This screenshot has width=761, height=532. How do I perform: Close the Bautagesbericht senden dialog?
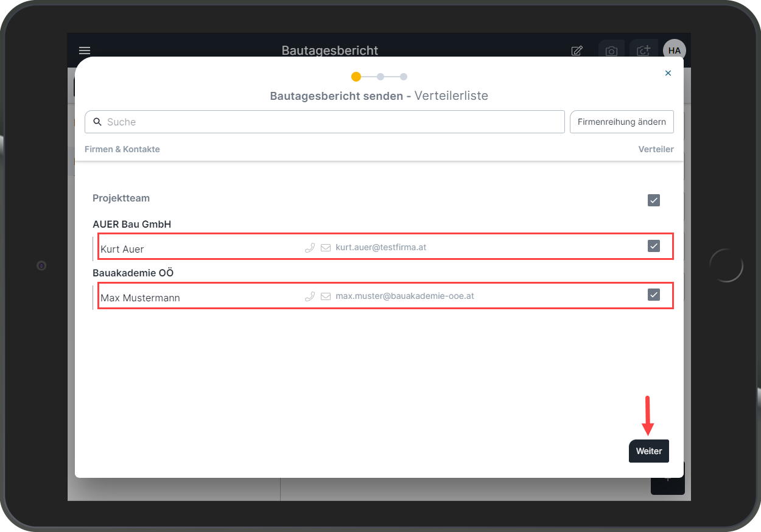coord(668,73)
